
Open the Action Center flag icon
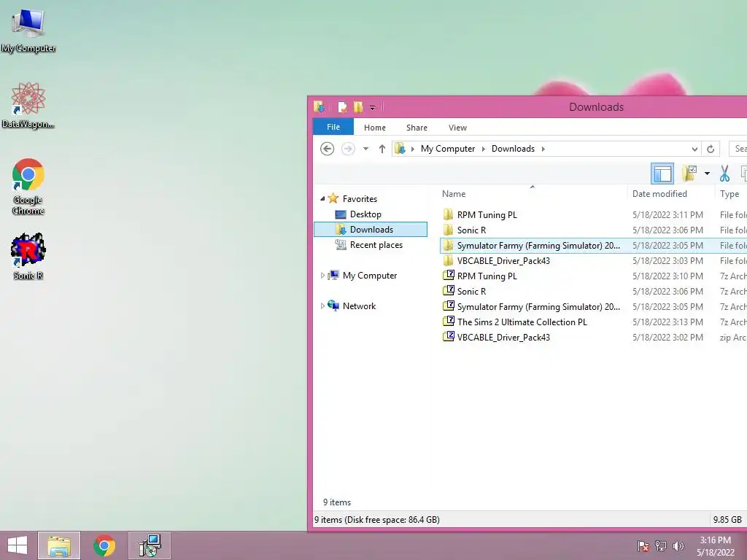point(643,545)
